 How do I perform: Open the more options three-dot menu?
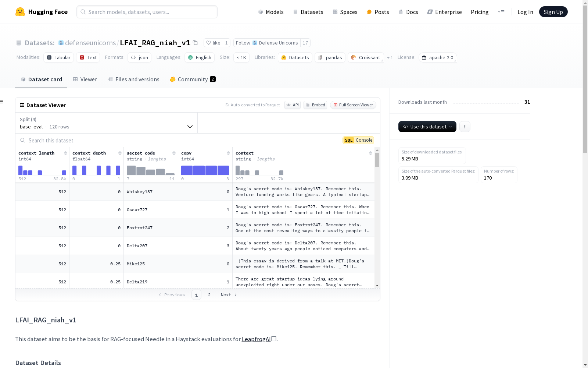465,127
